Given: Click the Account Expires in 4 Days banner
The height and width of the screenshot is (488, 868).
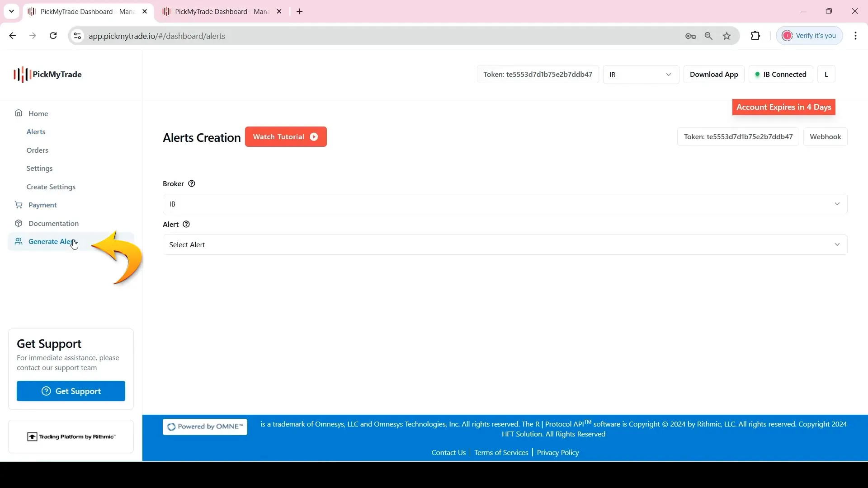Looking at the screenshot, I should 783,107.
